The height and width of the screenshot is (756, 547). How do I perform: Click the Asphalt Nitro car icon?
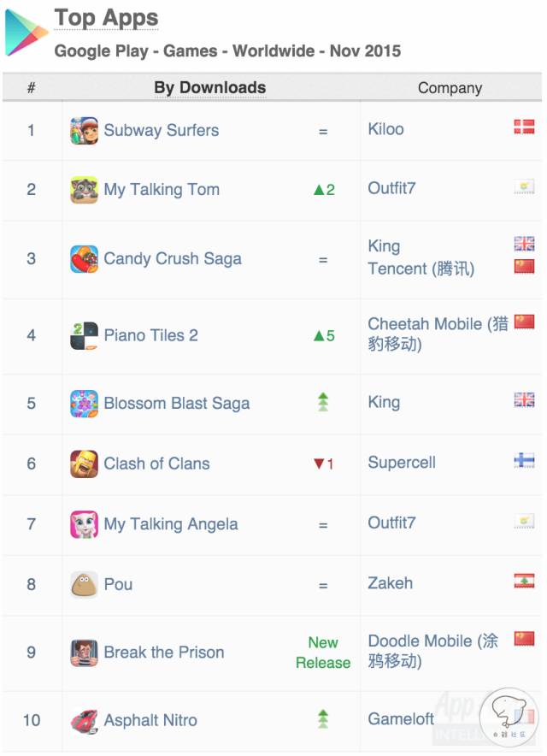(84, 721)
